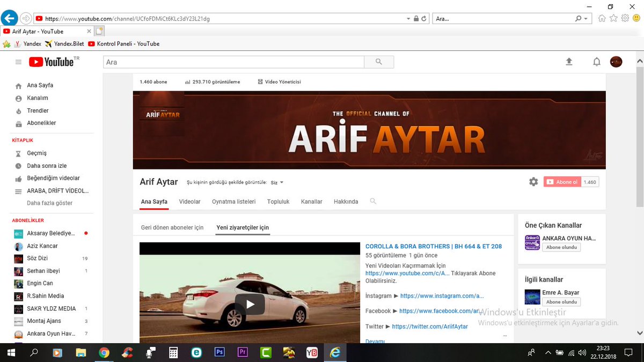
Task: Click browser forward arrow button
Action: coord(25,18)
